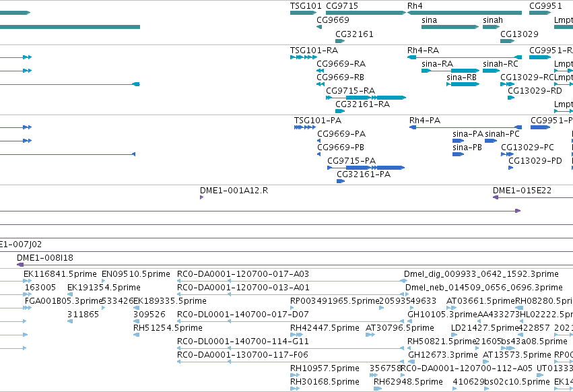Select the Rh4-PA protein label
Image resolution: width=573 pixels, height=392 pixels.
(x=425, y=121)
